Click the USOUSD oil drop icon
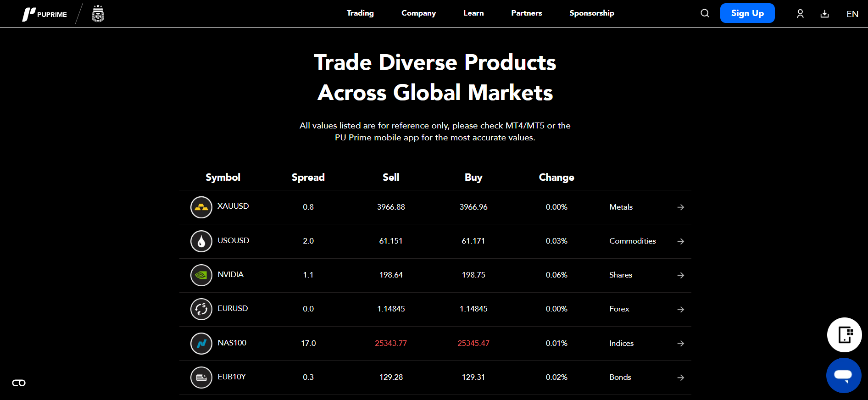This screenshot has height=400, width=868. (x=201, y=241)
